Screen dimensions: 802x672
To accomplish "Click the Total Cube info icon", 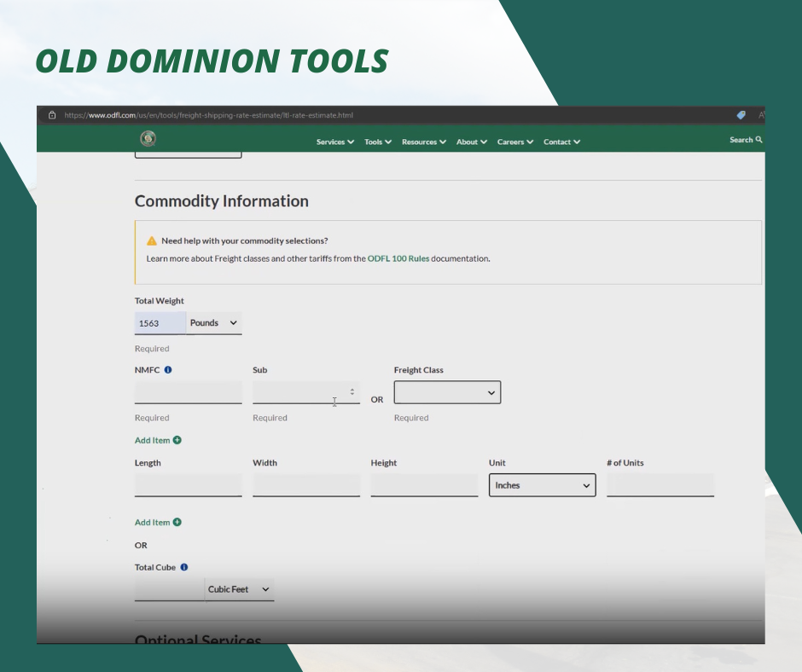I will [184, 567].
